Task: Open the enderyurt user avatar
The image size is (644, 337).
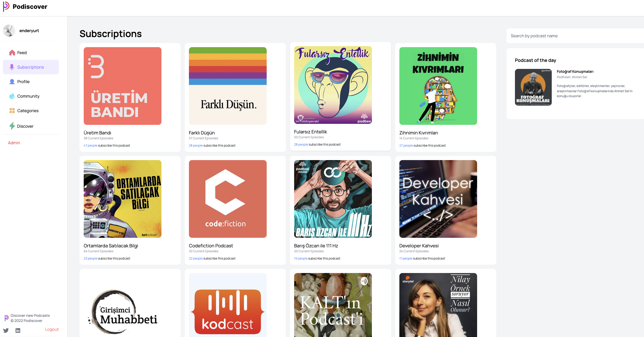Action: pos(9,31)
